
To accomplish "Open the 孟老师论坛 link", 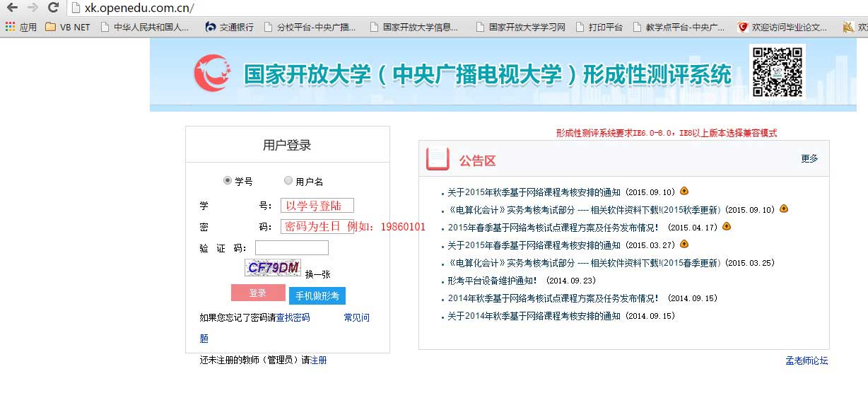I will (x=806, y=360).
